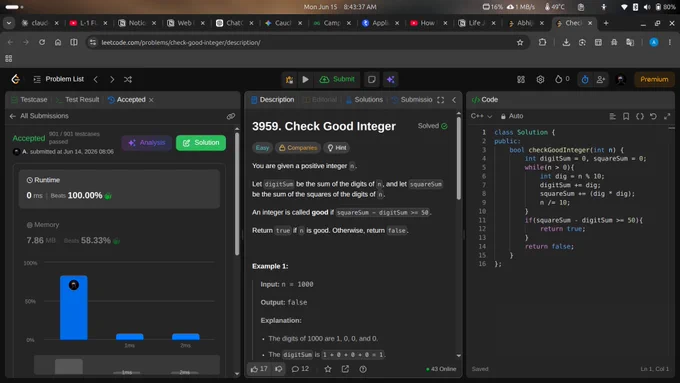This screenshot has width=680, height=383.
Task: Open the Analysis button
Action: (x=147, y=143)
